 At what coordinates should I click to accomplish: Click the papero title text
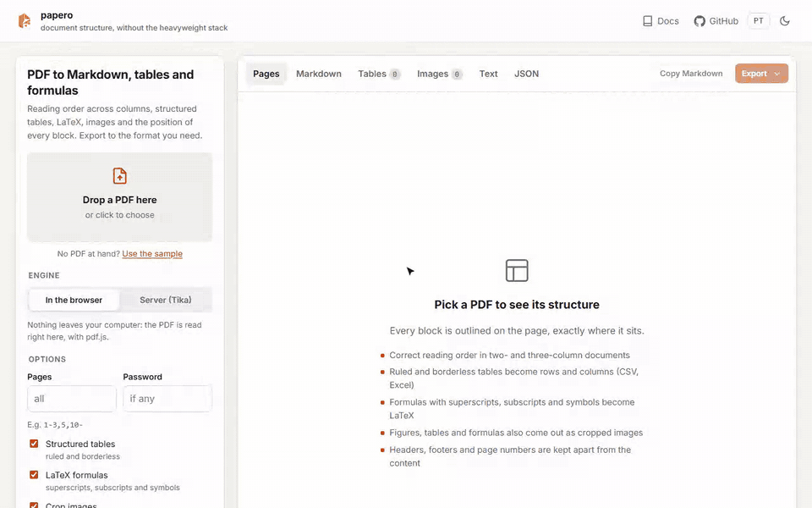pos(57,15)
